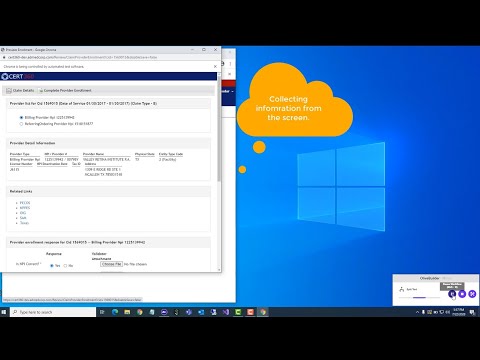Open the OIG related link
The width and height of the screenshot is (480, 360).
pyautogui.click(x=23, y=213)
